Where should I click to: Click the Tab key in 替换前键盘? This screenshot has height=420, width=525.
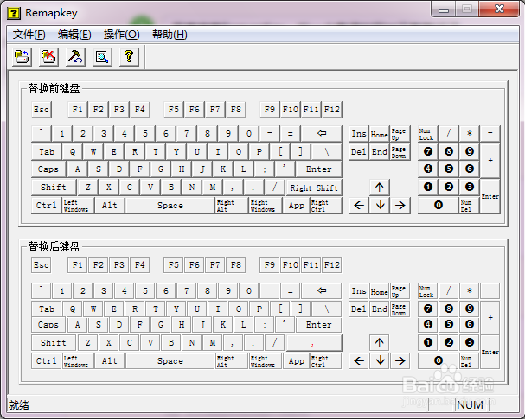coord(47,152)
